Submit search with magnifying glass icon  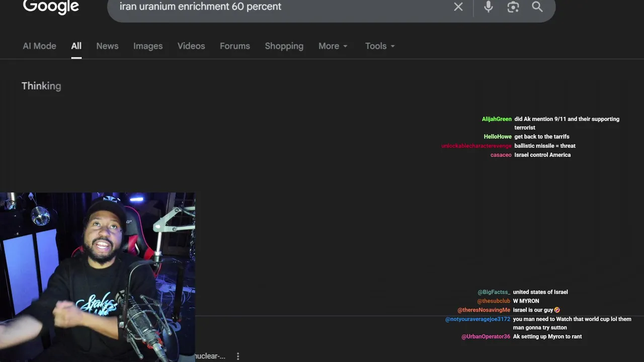click(x=537, y=7)
